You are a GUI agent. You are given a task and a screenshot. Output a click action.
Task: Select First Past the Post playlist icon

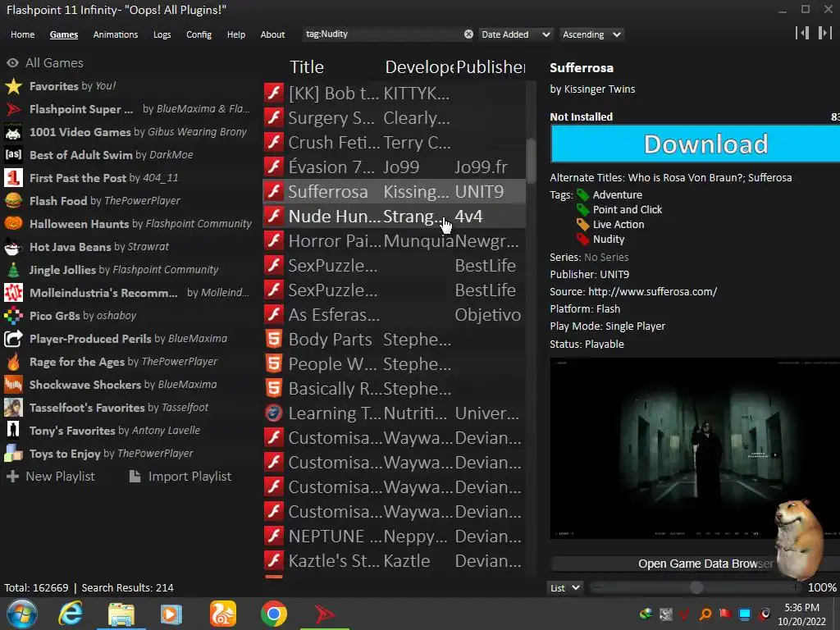point(13,178)
